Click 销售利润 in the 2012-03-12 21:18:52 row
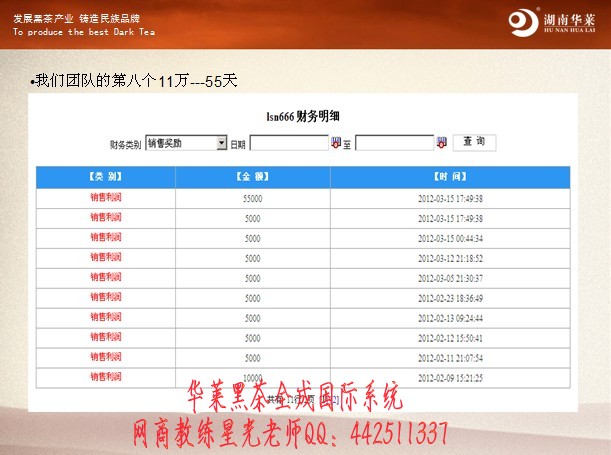This screenshot has width=611, height=455. pyautogui.click(x=106, y=257)
